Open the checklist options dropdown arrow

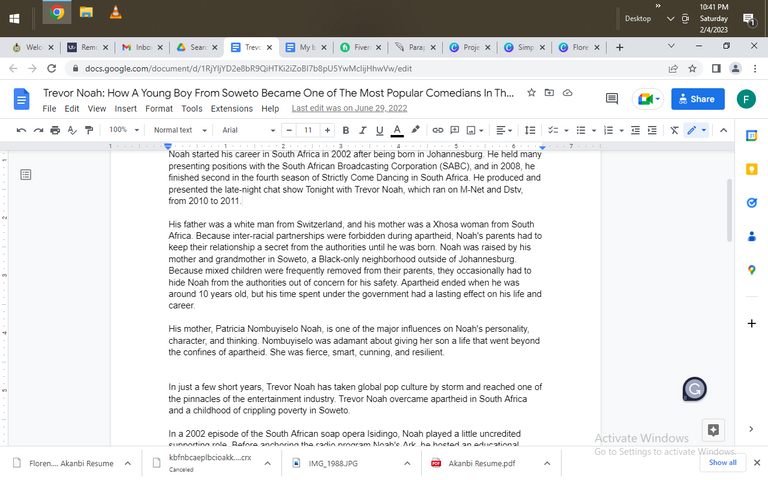click(567, 130)
